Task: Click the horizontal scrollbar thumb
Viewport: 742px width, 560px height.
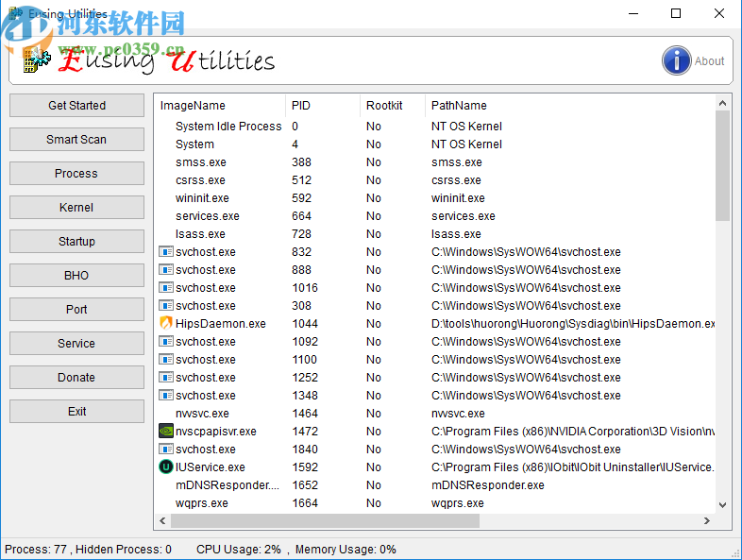Action: [x=325, y=520]
